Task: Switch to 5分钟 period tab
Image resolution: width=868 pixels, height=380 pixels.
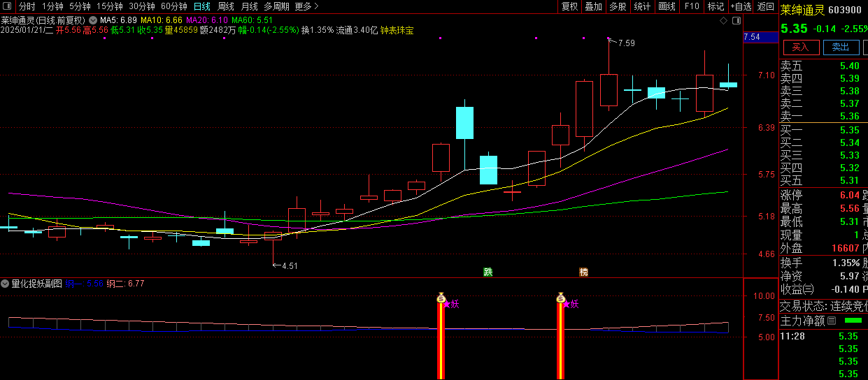Action: 80,6
